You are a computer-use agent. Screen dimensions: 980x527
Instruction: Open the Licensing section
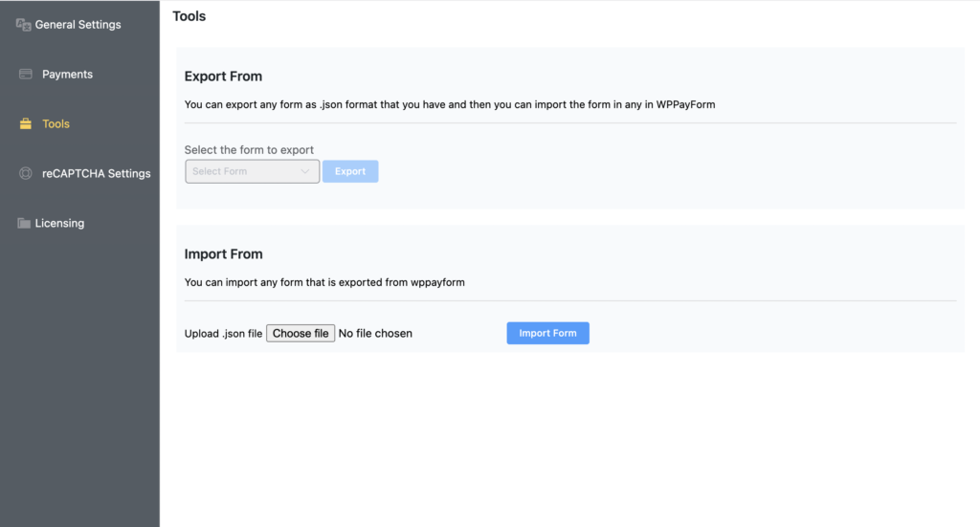(59, 223)
